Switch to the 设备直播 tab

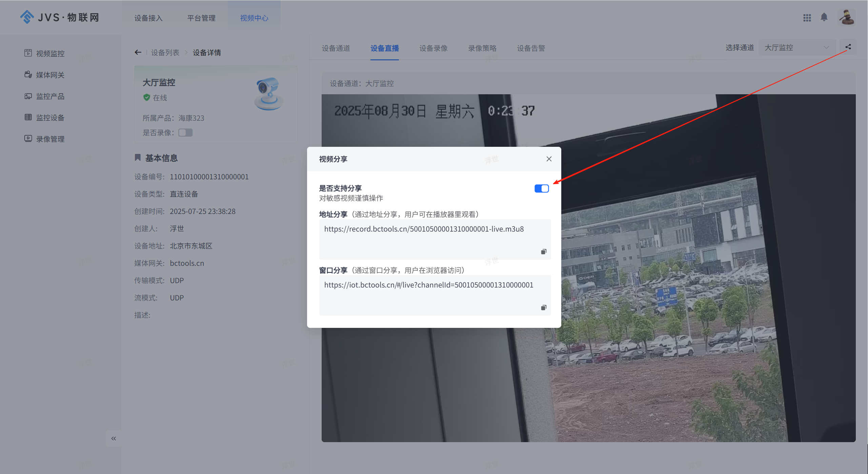[x=385, y=48]
